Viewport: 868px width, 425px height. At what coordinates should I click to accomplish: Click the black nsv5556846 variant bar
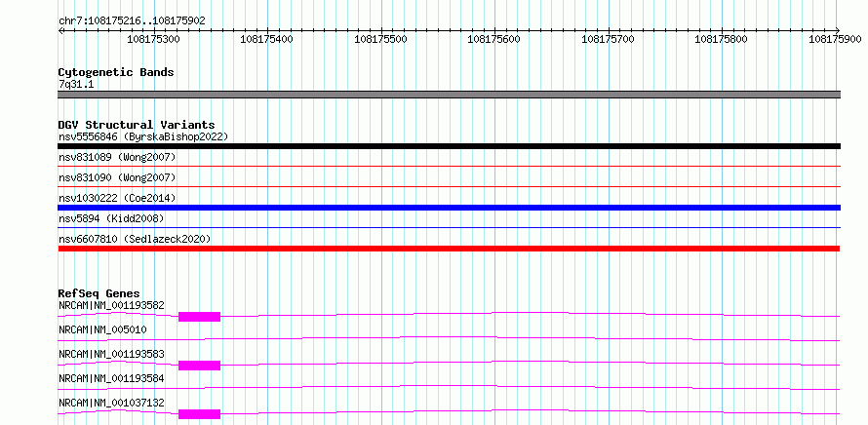[449, 146]
